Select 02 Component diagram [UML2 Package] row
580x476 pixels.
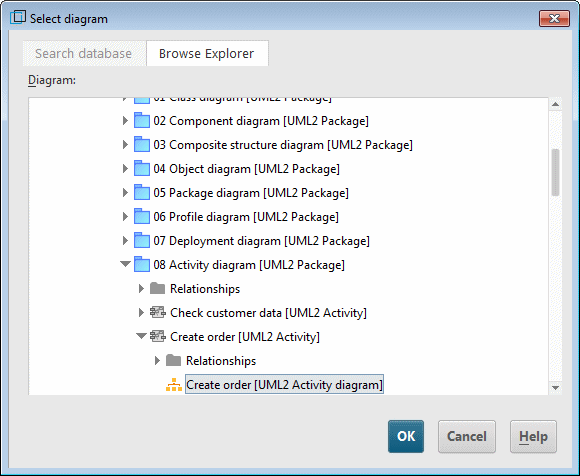click(x=261, y=121)
